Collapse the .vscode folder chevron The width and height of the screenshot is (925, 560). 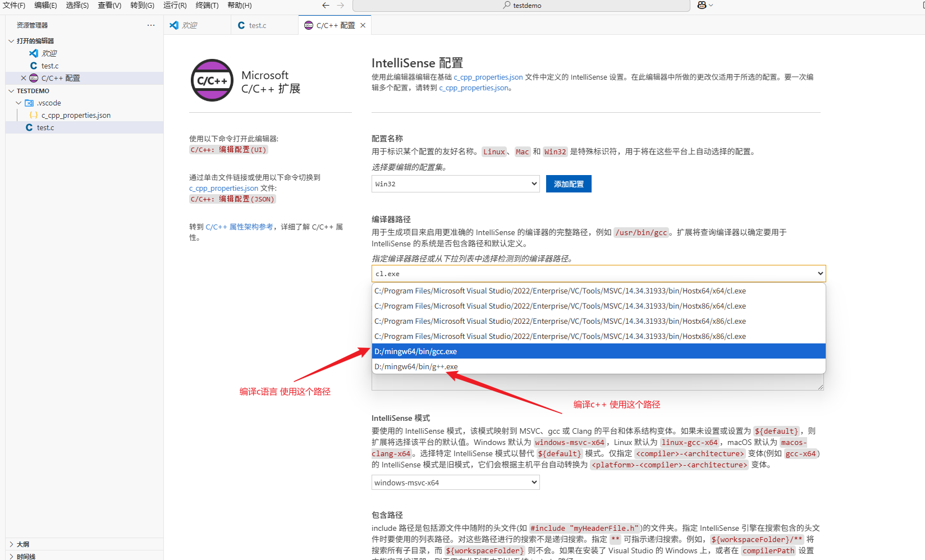click(19, 103)
